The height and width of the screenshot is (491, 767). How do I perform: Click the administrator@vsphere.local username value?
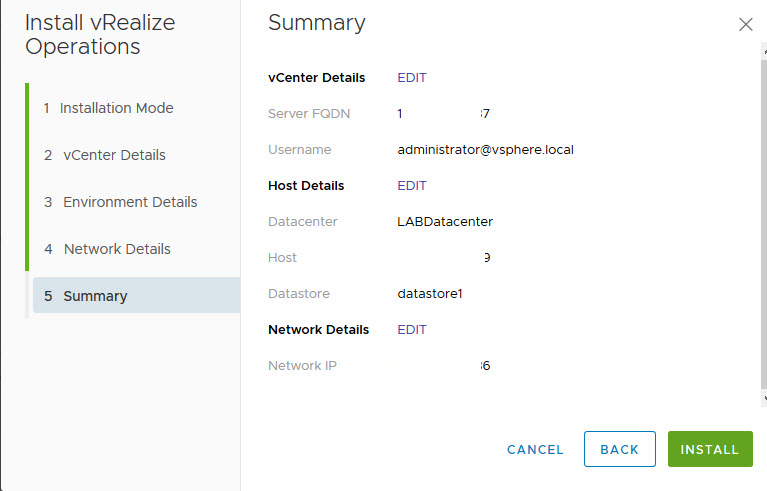(x=485, y=150)
